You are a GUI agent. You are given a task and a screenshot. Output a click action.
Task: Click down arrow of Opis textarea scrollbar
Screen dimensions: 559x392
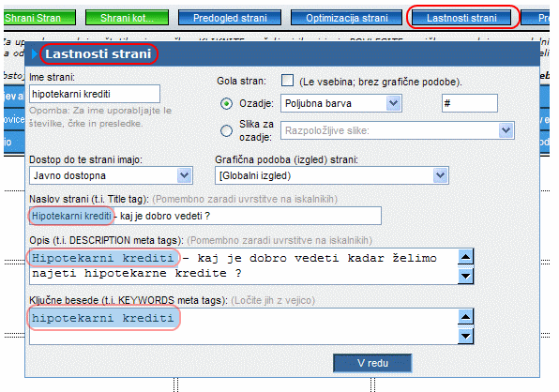(x=465, y=276)
